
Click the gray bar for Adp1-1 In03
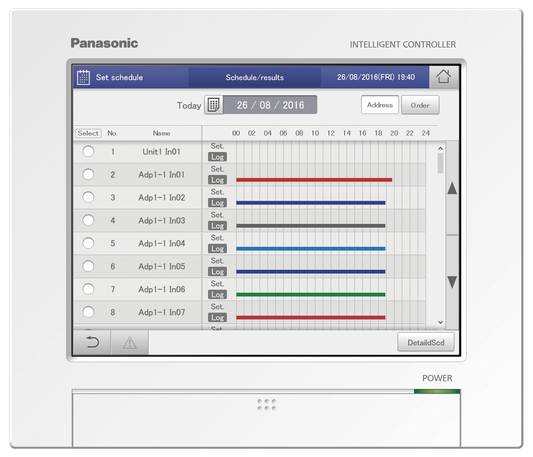(311, 226)
